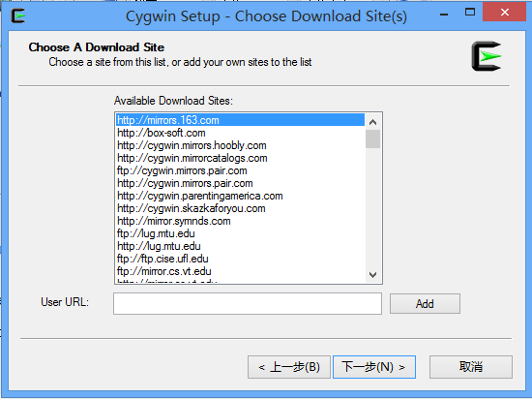Pick the http://cygwin.mirrors.pair.com site
This screenshot has height=399, width=532.
240,183
